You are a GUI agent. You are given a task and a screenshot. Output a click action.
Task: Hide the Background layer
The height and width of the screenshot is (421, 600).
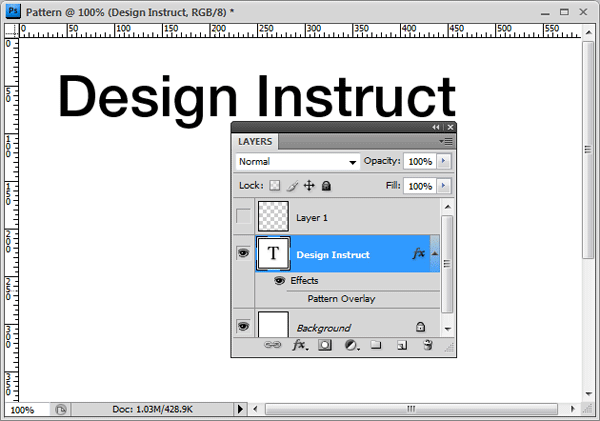[x=243, y=326]
